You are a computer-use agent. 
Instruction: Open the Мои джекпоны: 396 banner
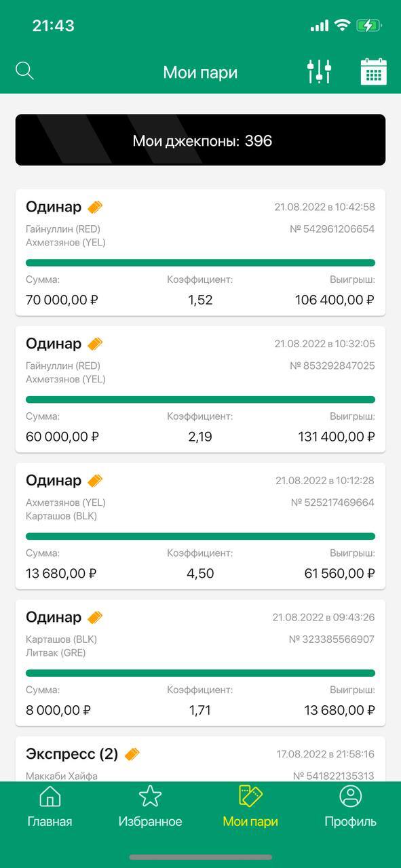200,140
